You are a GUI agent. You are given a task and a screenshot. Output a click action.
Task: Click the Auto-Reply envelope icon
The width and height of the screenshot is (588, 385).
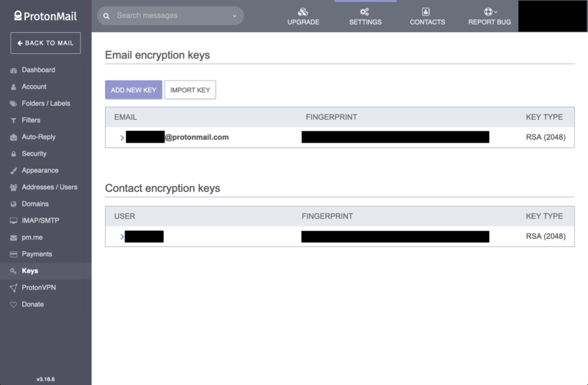[13, 137]
